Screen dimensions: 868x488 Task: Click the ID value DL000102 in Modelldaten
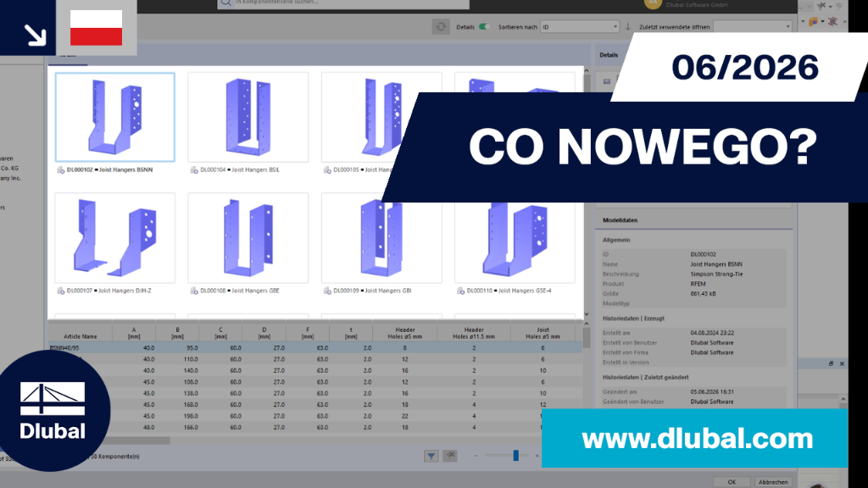tap(703, 254)
